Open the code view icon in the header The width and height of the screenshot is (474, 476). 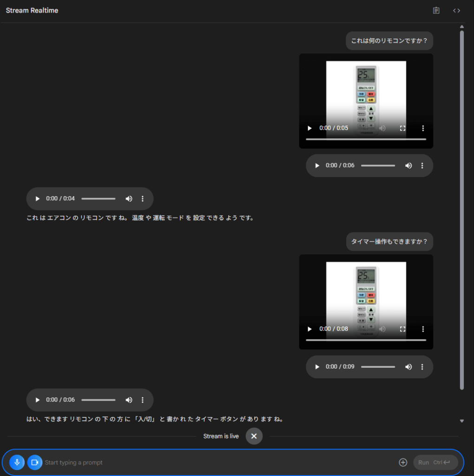pyautogui.click(x=456, y=10)
